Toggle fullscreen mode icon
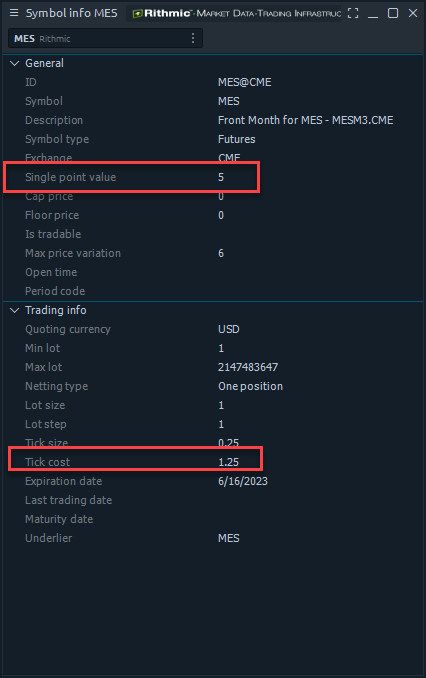 [x=353, y=13]
